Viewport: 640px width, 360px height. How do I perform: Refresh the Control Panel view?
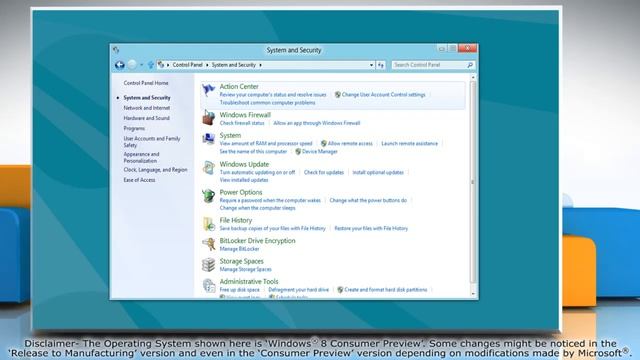(381, 65)
